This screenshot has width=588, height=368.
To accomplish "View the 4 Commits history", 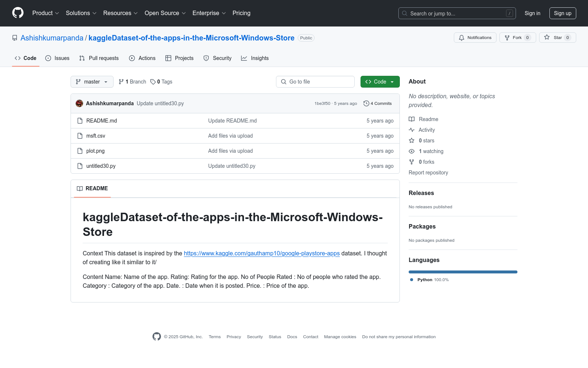I will [x=378, y=103].
